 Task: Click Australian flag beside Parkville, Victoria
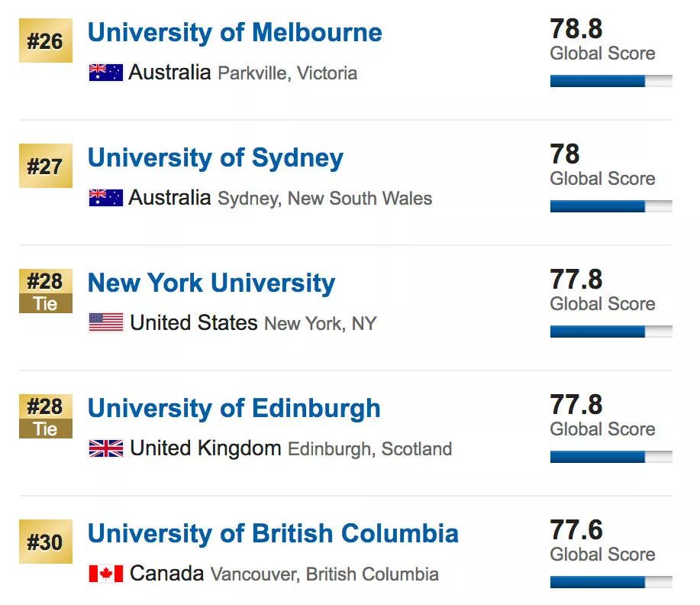106,73
